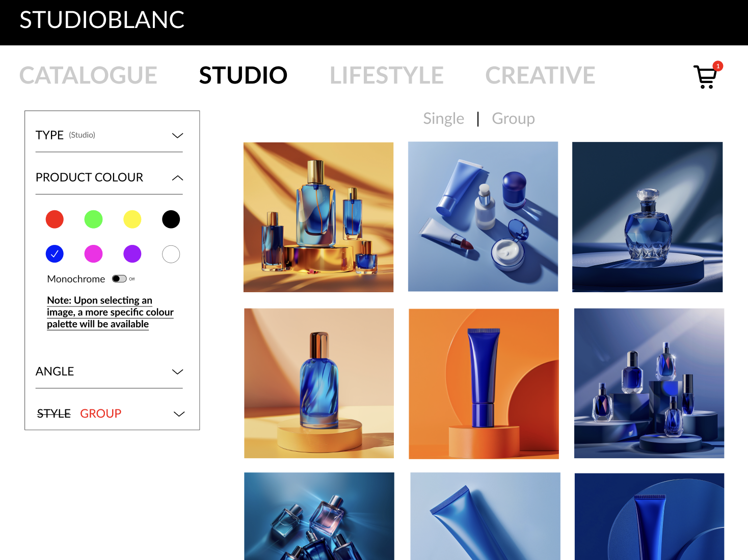748x560 pixels.
Task: Pick the yellow colour swatch
Action: (x=132, y=219)
